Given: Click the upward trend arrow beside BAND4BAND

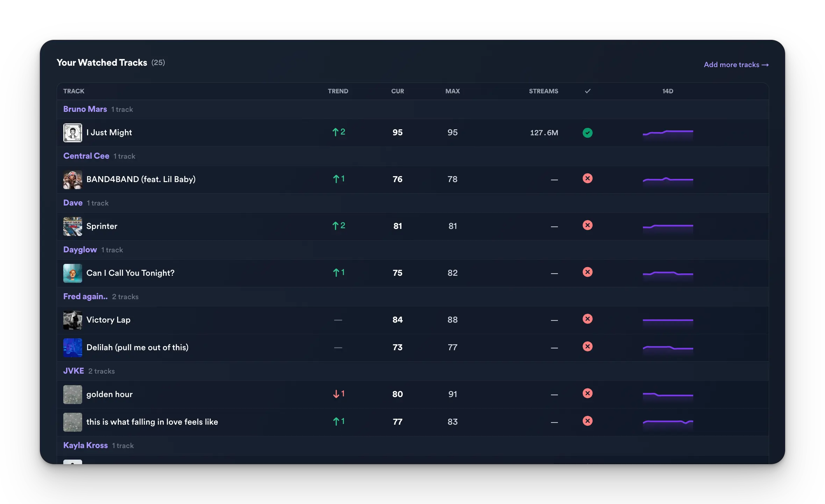Looking at the screenshot, I should coord(338,179).
